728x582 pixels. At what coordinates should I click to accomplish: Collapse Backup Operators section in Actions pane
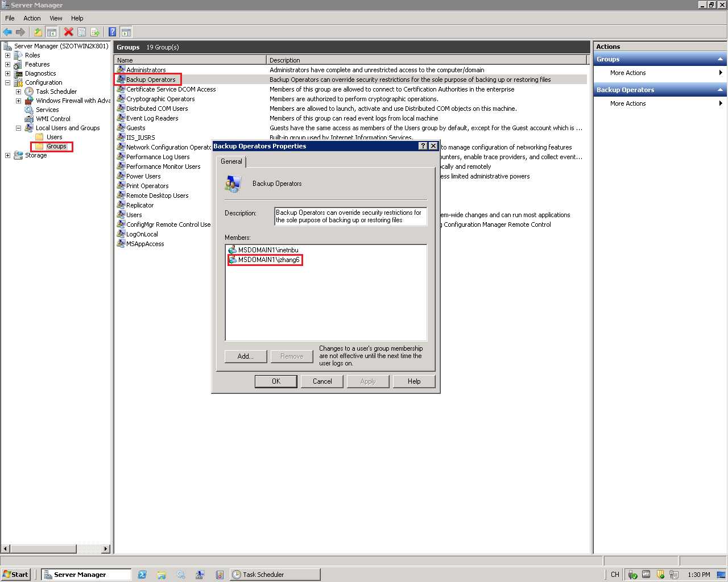[x=720, y=90]
